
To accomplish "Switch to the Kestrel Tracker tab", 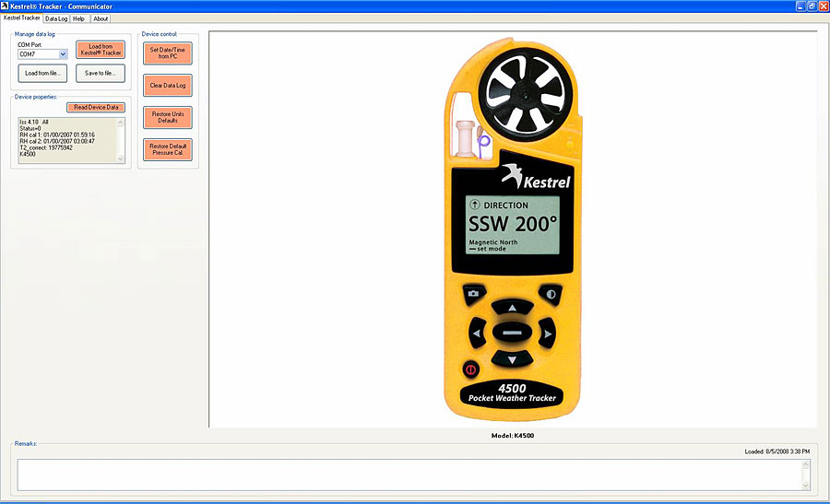I will coord(21,18).
